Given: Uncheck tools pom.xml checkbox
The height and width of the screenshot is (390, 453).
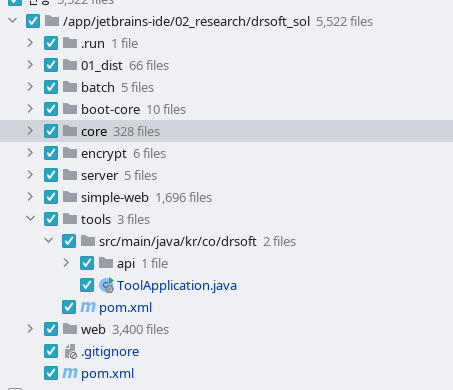Looking at the screenshot, I should click(69, 307).
